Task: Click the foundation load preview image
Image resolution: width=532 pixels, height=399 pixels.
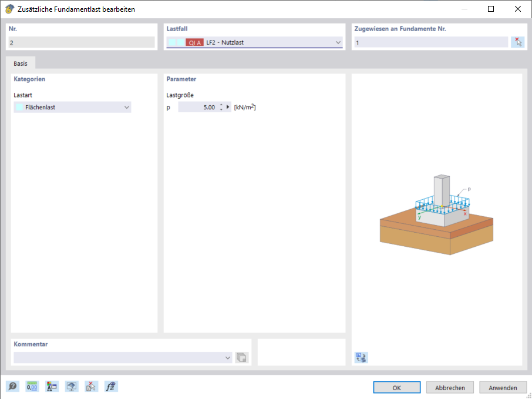Action: click(x=437, y=215)
